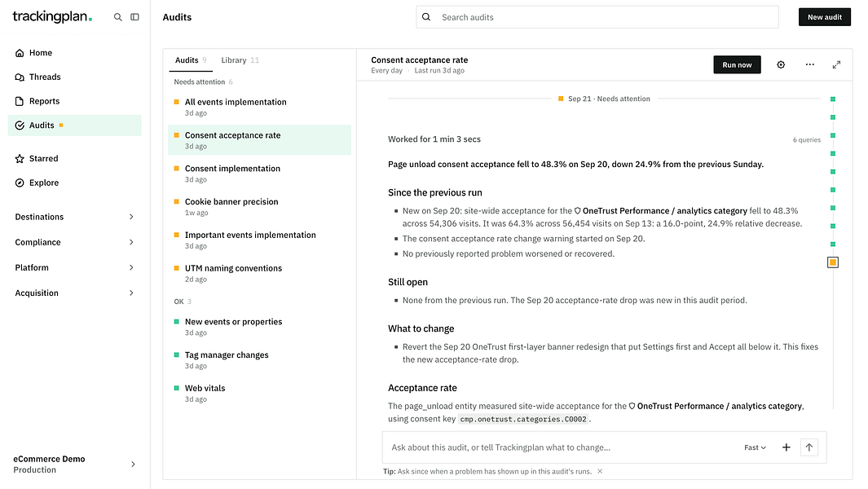Toggle the sidebar panel layout icon
The image size is (868, 489).
(134, 17)
